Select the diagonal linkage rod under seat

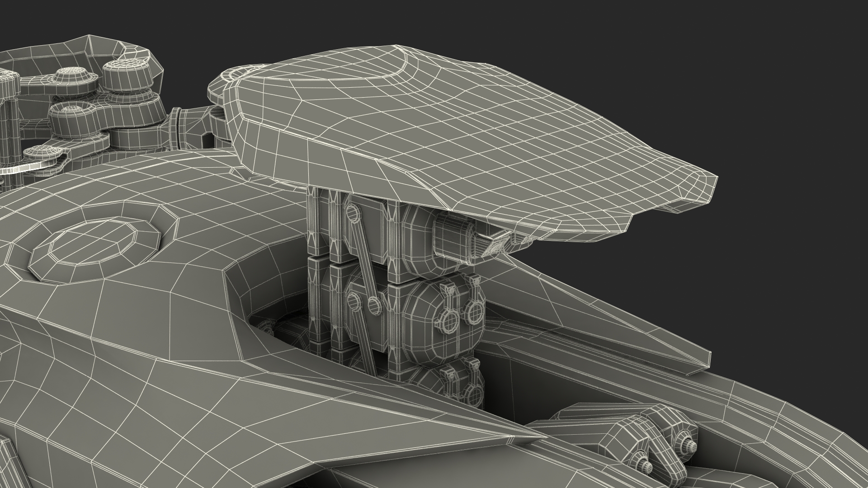click(x=363, y=258)
